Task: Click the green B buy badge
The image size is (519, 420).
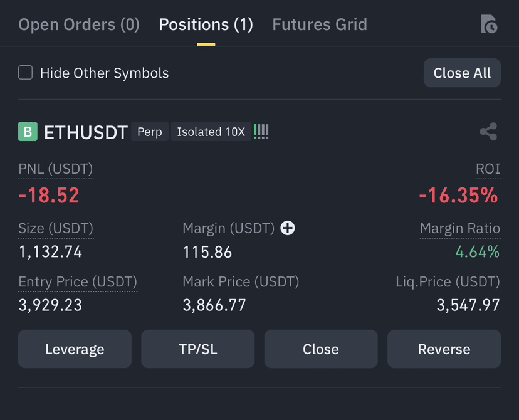Action: tap(28, 132)
